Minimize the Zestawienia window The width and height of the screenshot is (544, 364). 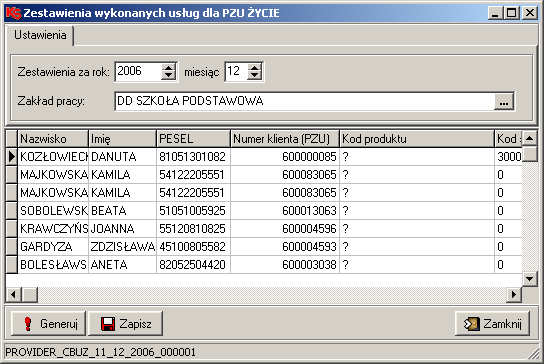(x=495, y=13)
